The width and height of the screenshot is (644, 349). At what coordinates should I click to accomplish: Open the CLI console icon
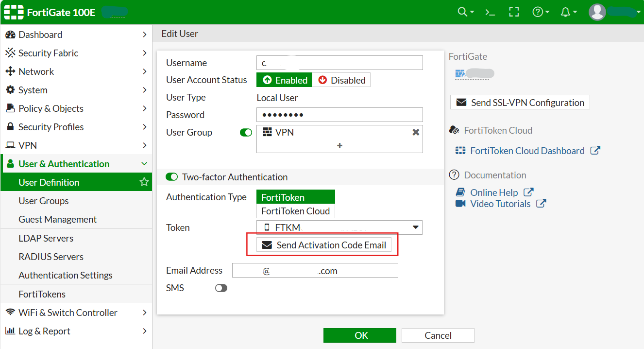point(491,12)
